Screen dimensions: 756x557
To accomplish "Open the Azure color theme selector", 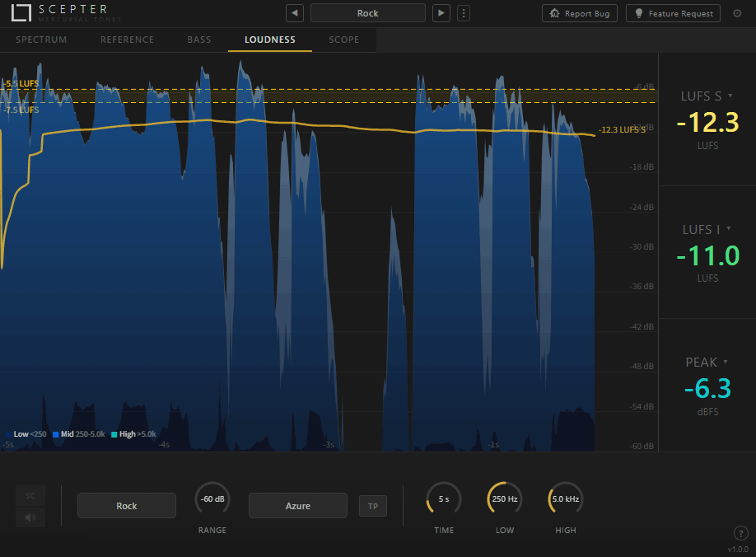I will pyautogui.click(x=298, y=505).
